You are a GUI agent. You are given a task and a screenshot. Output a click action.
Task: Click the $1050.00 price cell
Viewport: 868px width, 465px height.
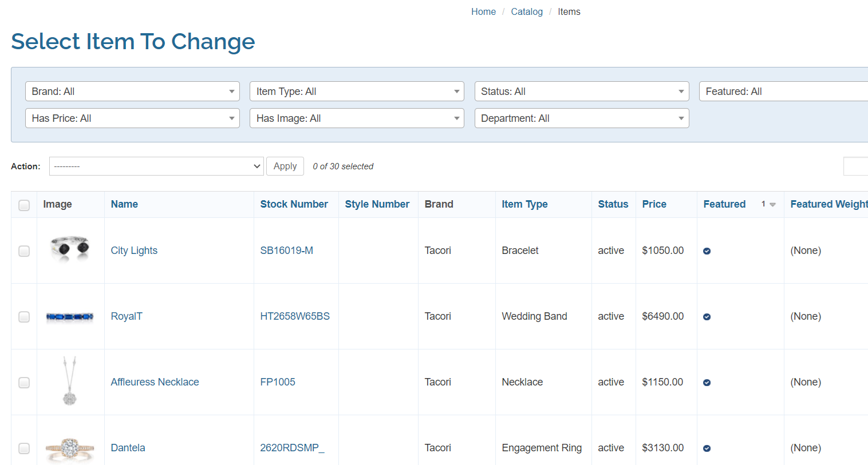coord(663,251)
